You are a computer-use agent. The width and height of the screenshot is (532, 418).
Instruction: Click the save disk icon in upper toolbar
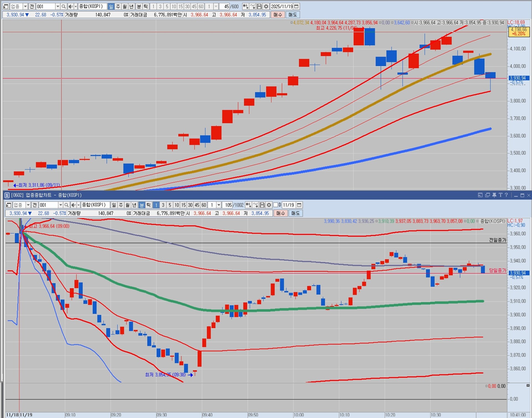[x=259, y=6]
